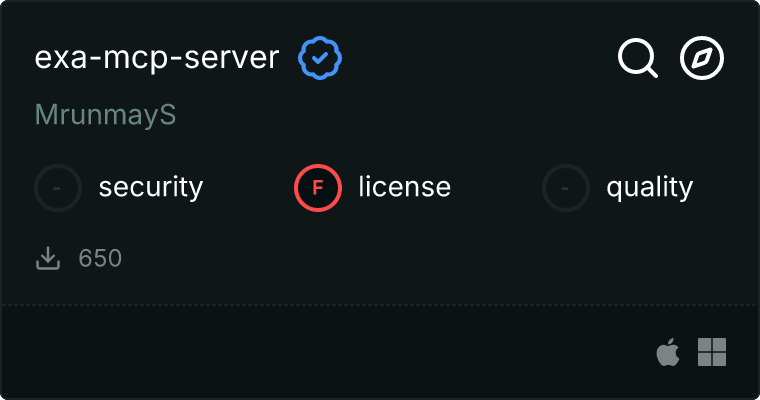Visit the MrunmayS author name
This screenshot has width=760, height=400.
pos(105,115)
